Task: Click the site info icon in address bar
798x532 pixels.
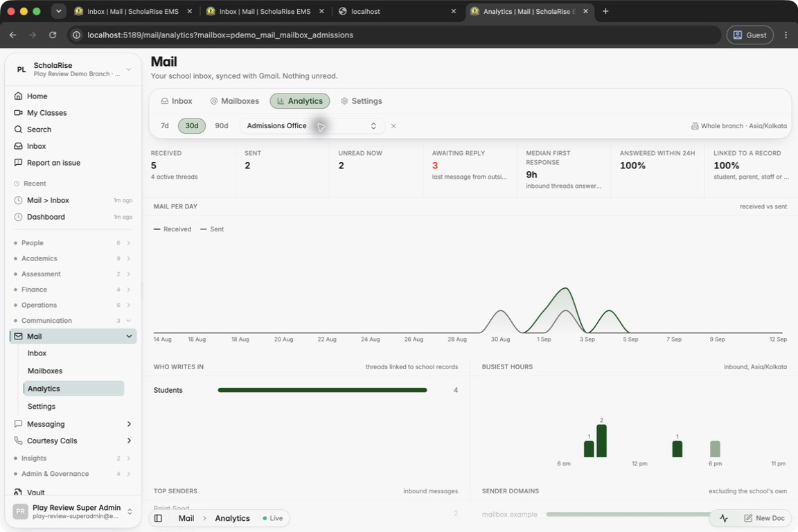Action: (76, 35)
